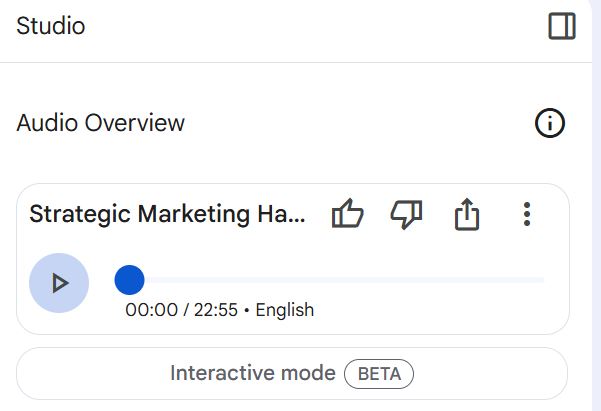Give thumbs down to audio overview
The height and width of the screenshot is (411, 601).
coord(407,214)
